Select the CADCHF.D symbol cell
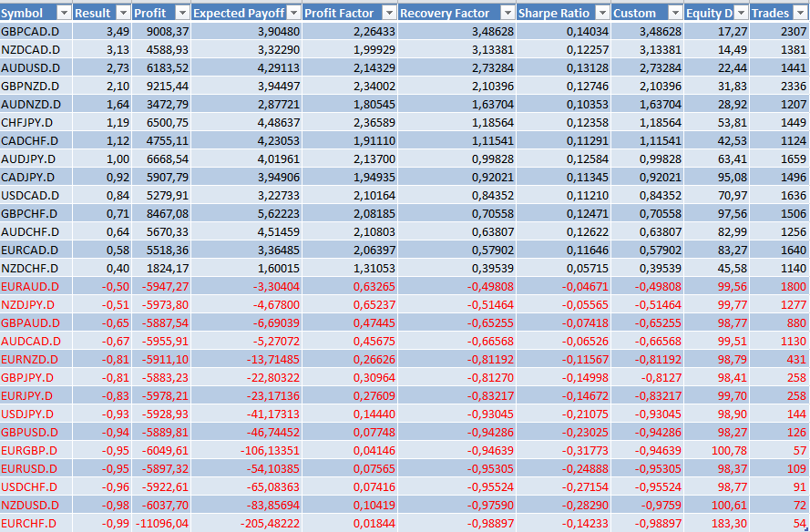The height and width of the screenshot is (532, 810). [x=36, y=140]
